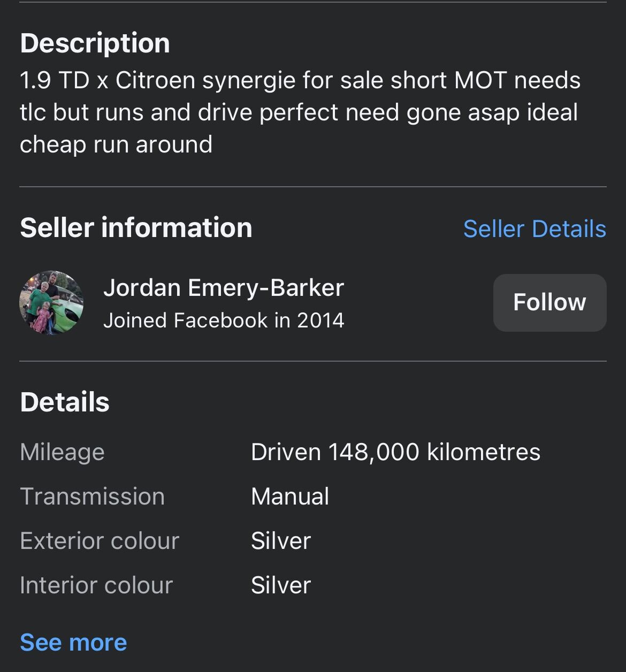The width and height of the screenshot is (626, 672).
Task: Select Silver value beside Interior colour
Action: (281, 585)
